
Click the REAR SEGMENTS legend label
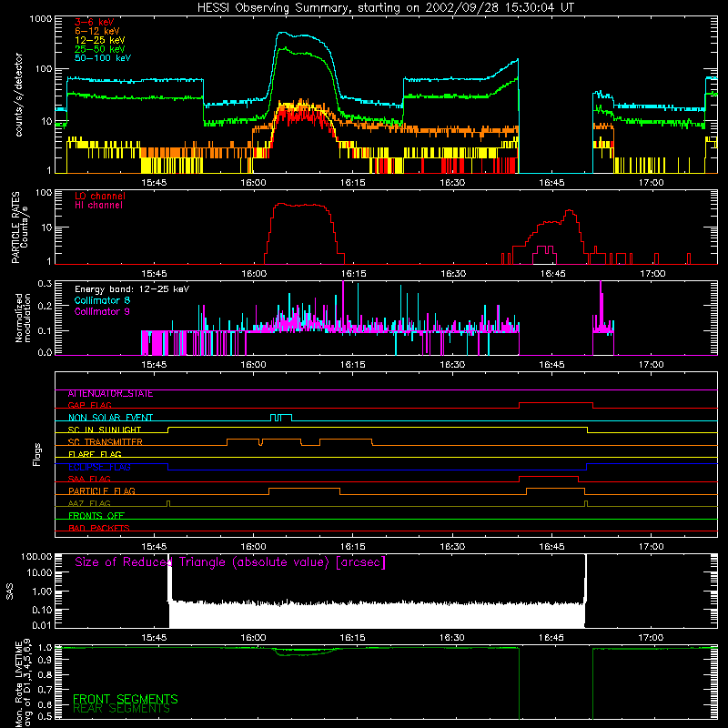pyautogui.click(x=121, y=709)
